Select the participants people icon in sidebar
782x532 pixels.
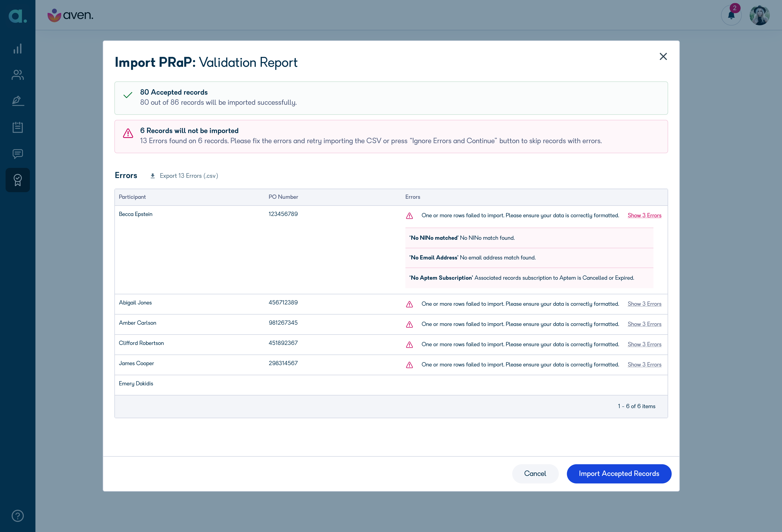tap(18, 75)
